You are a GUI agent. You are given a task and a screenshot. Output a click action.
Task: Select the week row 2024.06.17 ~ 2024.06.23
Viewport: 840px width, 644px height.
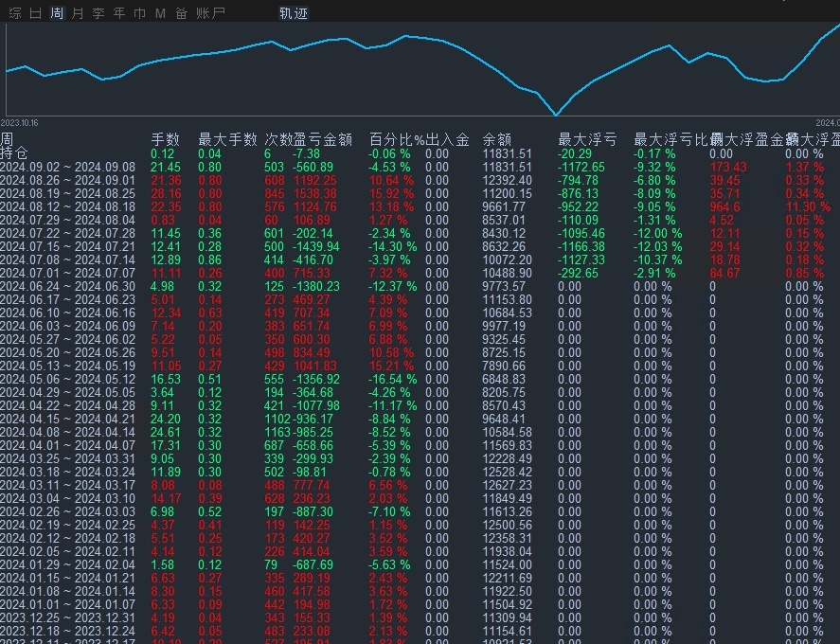(420, 299)
